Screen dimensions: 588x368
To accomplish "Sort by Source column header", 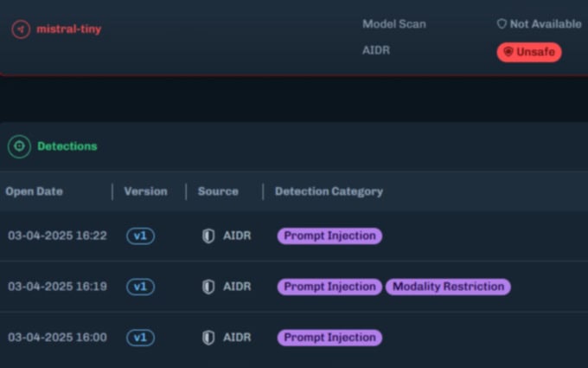I will pos(218,191).
